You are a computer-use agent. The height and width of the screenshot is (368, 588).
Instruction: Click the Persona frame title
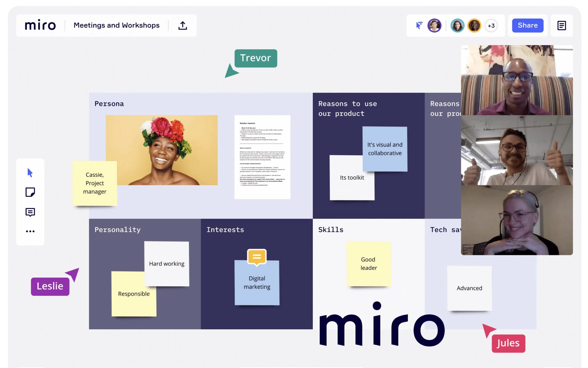point(109,104)
